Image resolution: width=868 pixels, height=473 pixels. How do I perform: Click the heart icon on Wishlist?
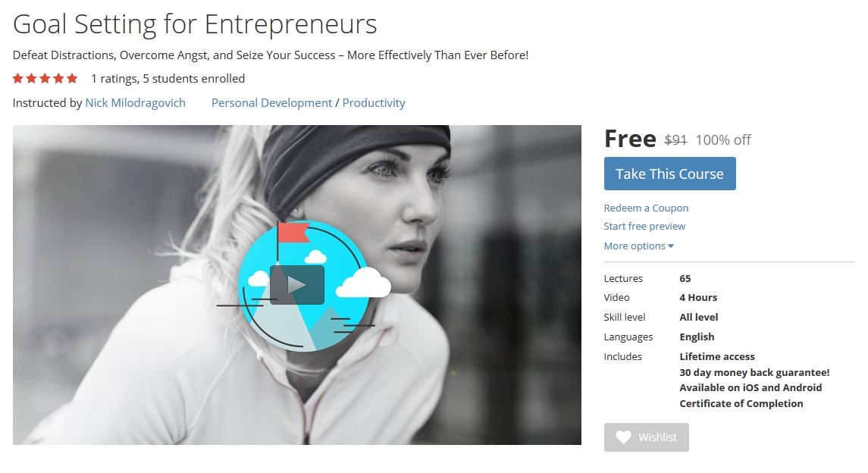click(623, 437)
